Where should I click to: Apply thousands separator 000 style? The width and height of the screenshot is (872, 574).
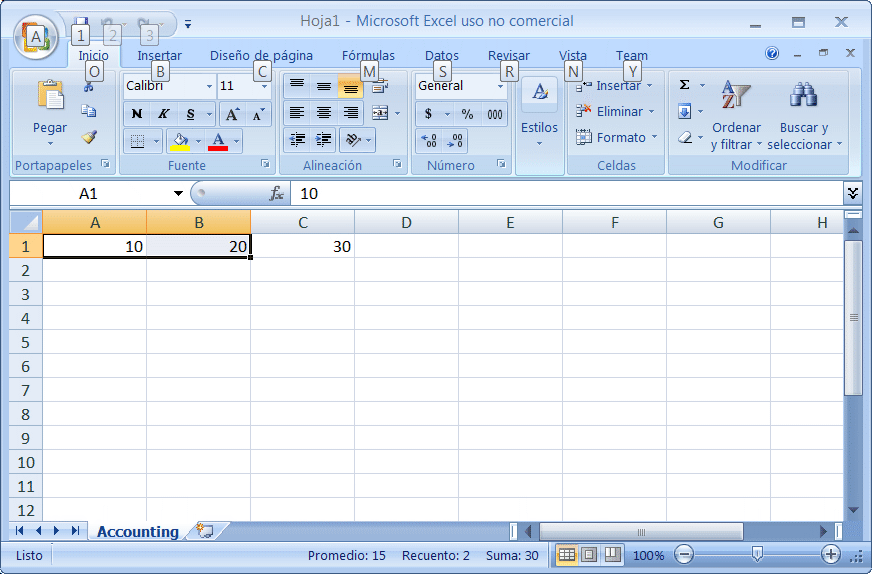pos(494,114)
